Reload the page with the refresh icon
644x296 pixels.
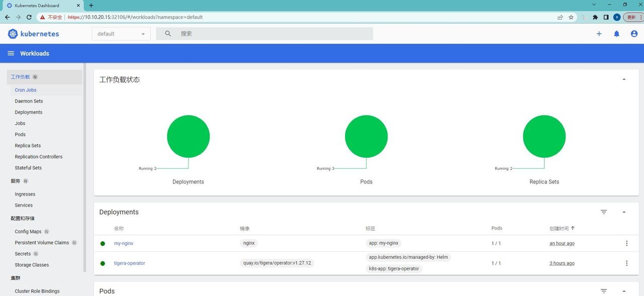29,17
